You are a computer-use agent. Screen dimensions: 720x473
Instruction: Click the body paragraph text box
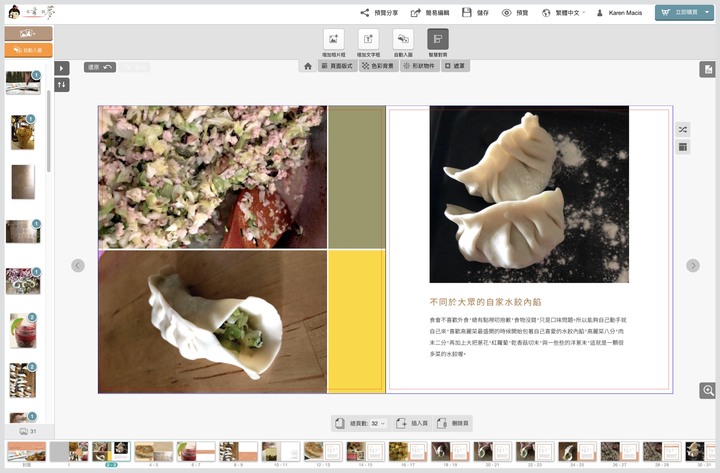(x=528, y=337)
